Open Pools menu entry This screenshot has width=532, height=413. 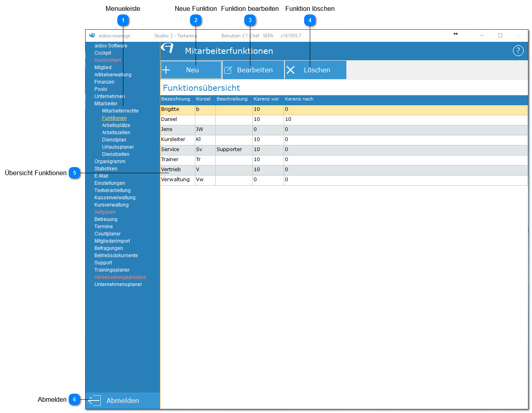101,89
